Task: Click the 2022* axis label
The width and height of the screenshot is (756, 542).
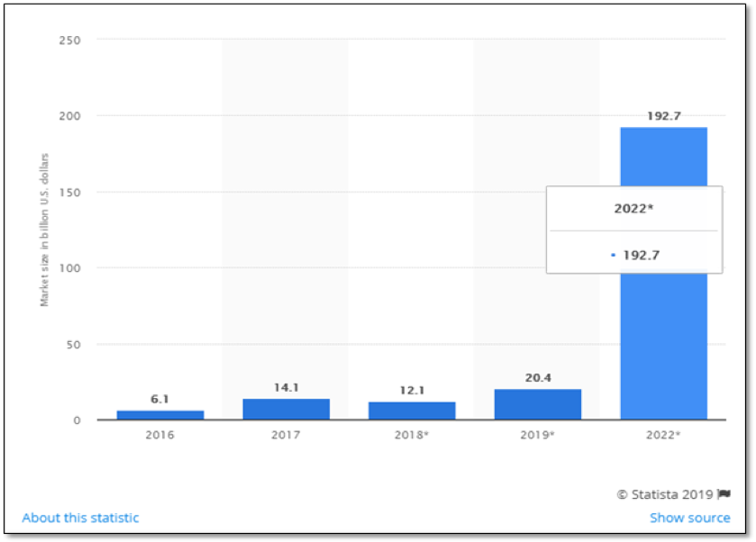Action: [x=662, y=434]
